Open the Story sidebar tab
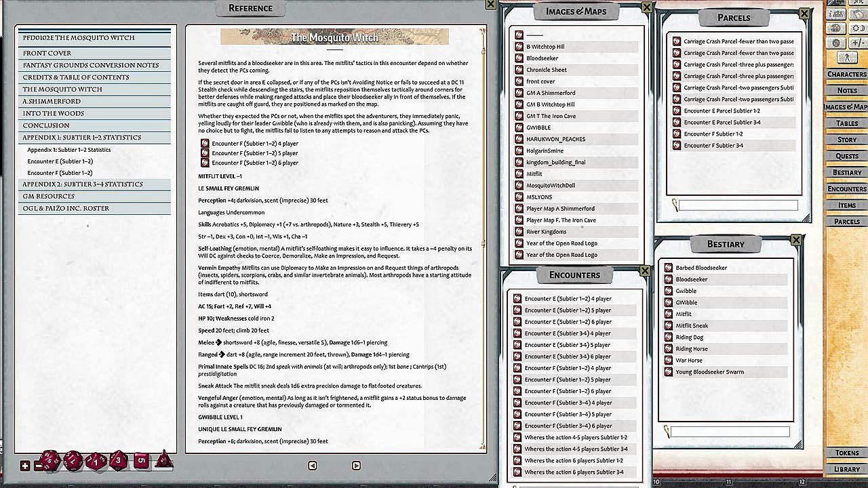 846,140
